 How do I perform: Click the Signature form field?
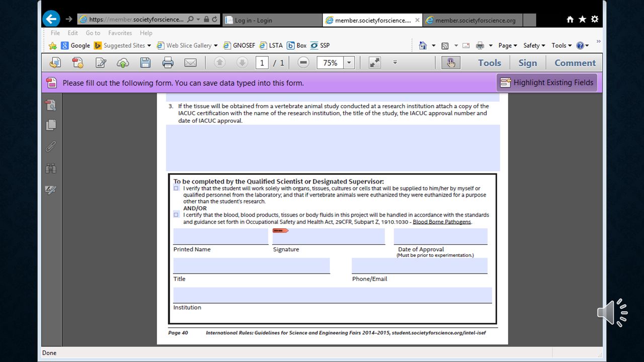(x=329, y=236)
